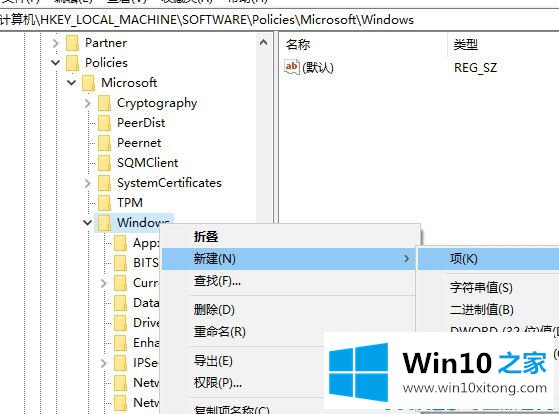Select the Cryptography tree item
Viewport: 559px width, 414px height.
tap(157, 103)
